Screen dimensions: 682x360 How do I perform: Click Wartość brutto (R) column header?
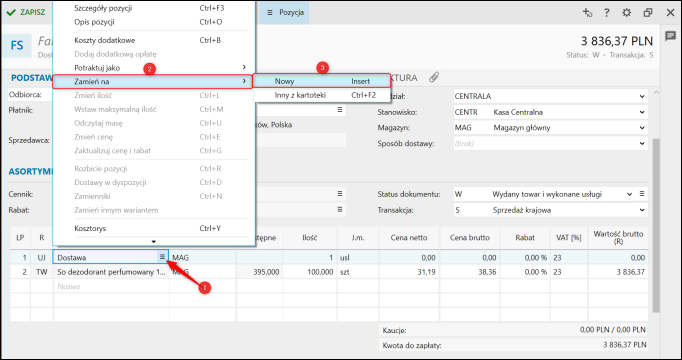click(618, 238)
